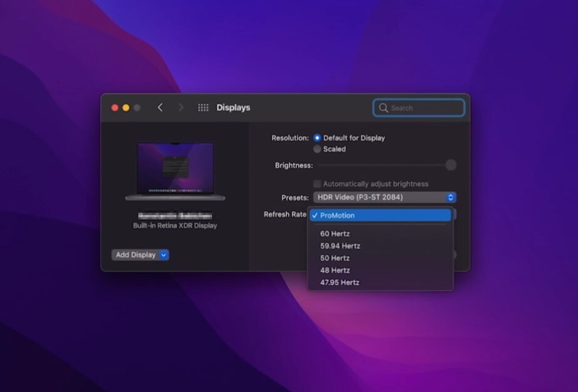This screenshot has height=392, width=578.
Task: Select 60 Hertz refresh rate
Action: pos(335,234)
